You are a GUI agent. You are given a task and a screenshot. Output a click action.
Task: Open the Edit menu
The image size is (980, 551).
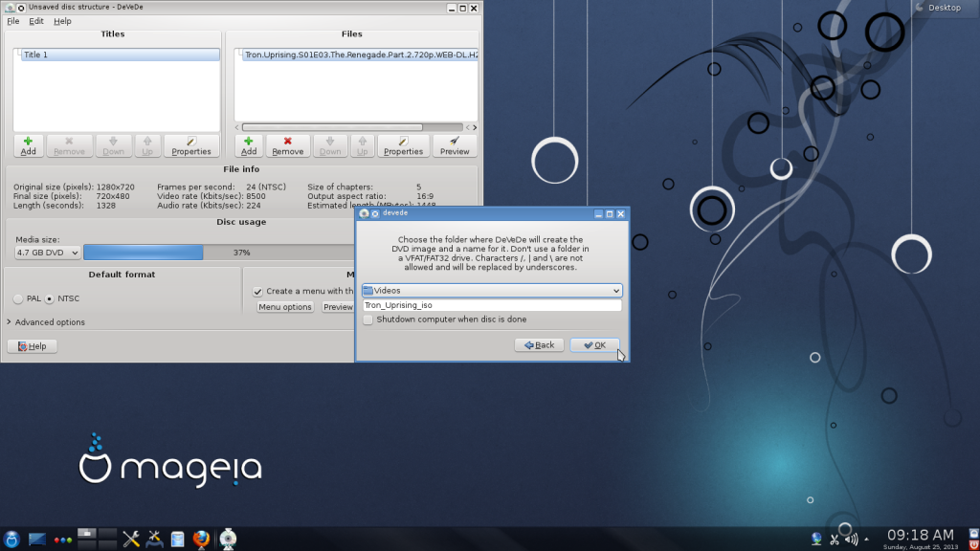(36, 21)
